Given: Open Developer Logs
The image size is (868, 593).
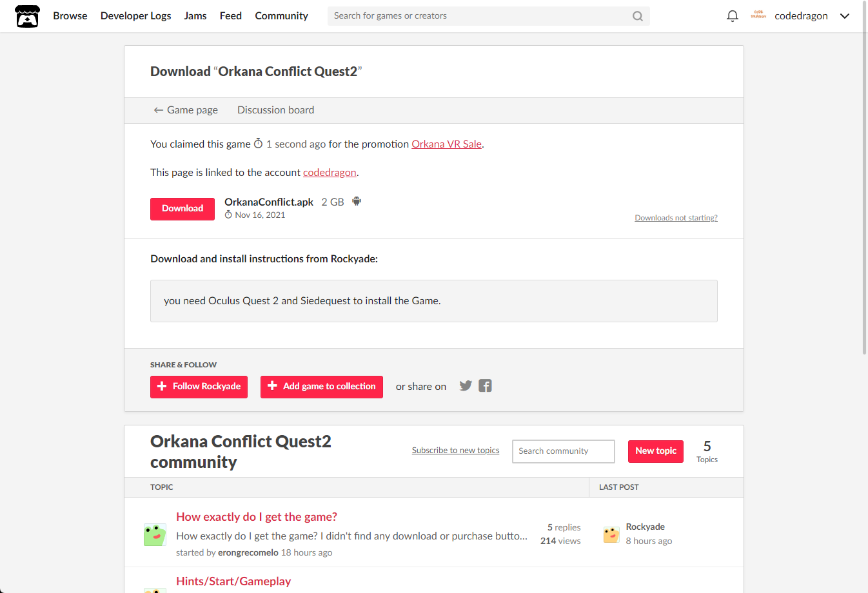Looking at the screenshot, I should click(x=136, y=16).
